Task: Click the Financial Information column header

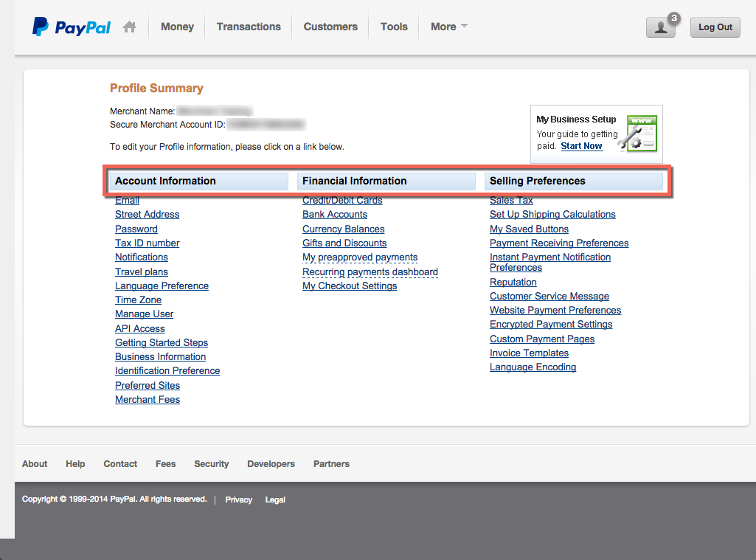Action: pos(386,181)
